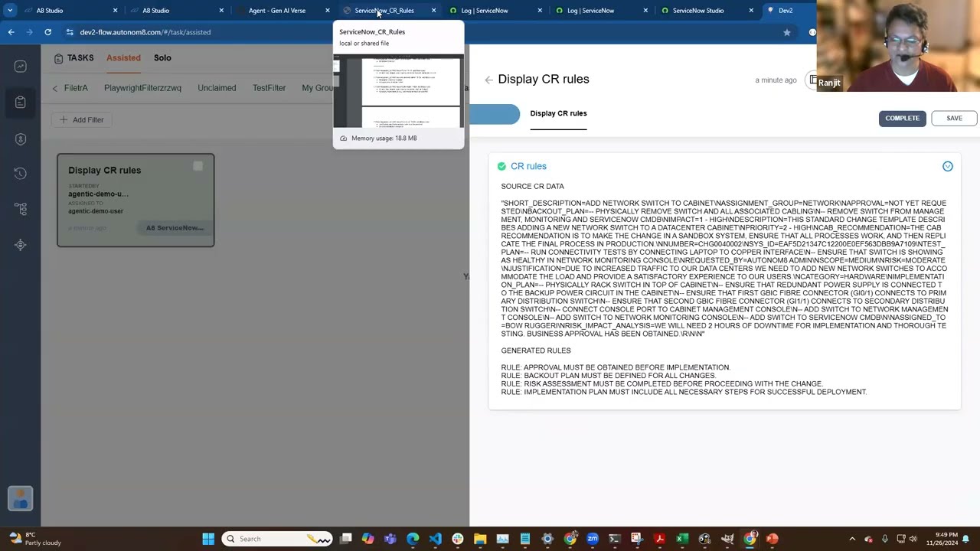Open Visual Studio Code from taskbar
Viewport: 980px width, 551px height.
click(x=435, y=539)
